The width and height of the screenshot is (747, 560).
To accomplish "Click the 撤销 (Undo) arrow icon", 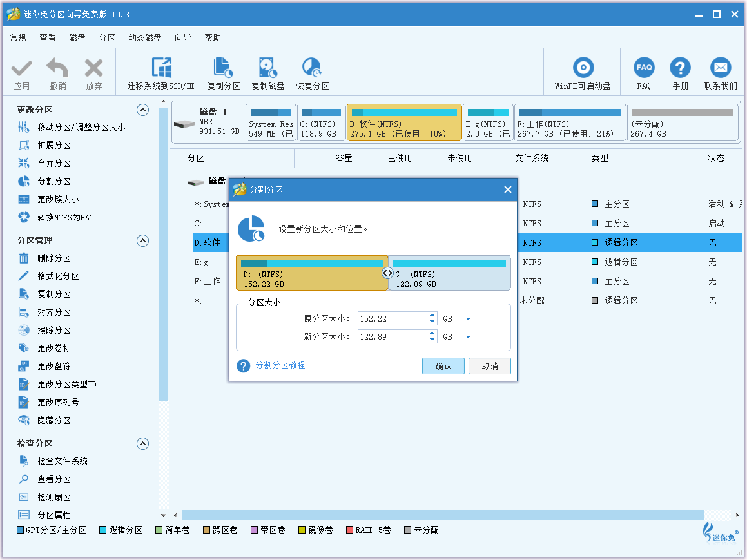I will [x=57, y=68].
